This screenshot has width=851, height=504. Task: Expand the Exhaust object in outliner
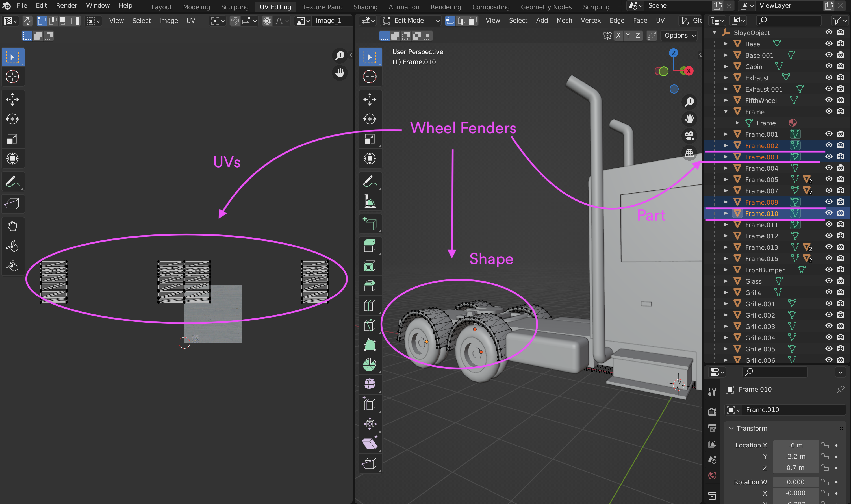pyautogui.click(x=726, y=78)
